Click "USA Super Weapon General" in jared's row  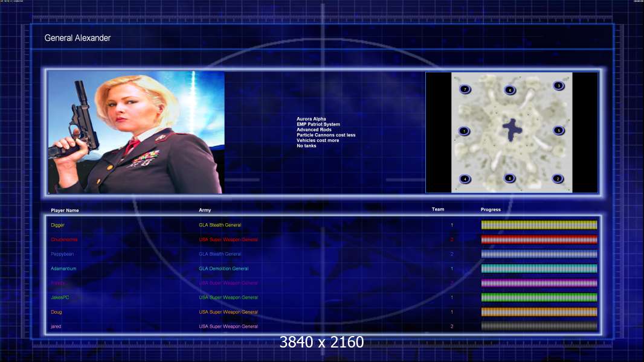[228, 327]
